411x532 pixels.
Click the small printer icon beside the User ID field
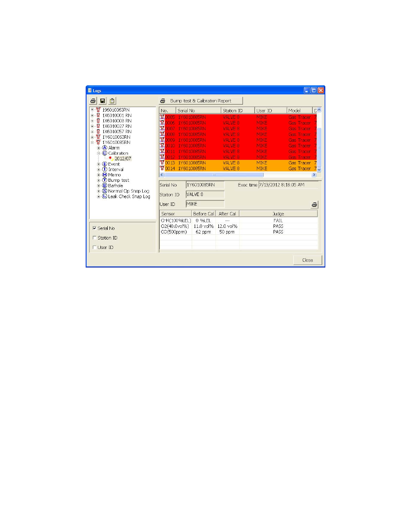314,205
